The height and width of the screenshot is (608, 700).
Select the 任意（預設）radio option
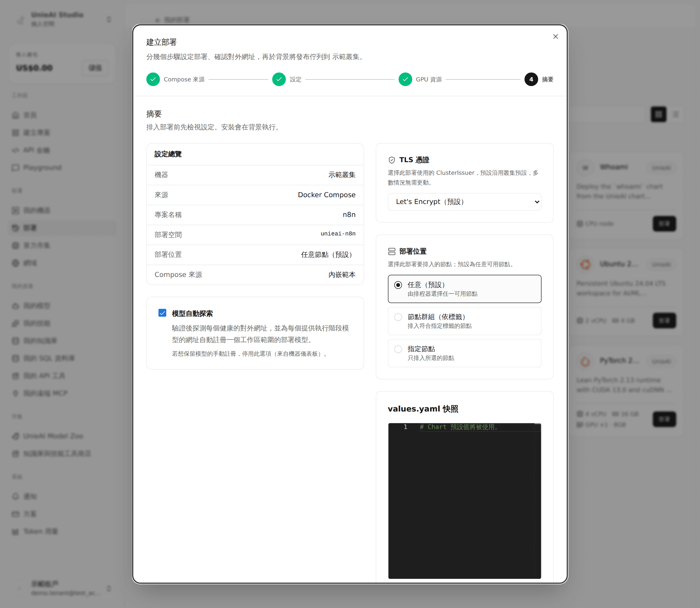click(x=398, y=285)
